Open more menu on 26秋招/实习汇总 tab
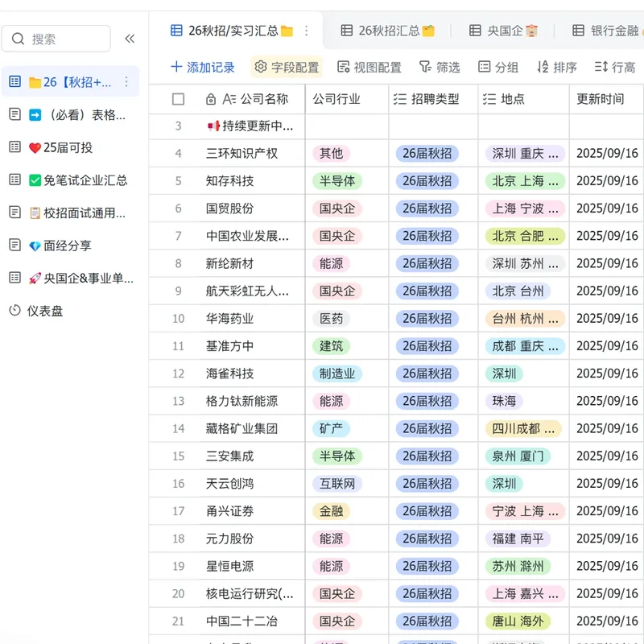 click(x=307, y=31)
